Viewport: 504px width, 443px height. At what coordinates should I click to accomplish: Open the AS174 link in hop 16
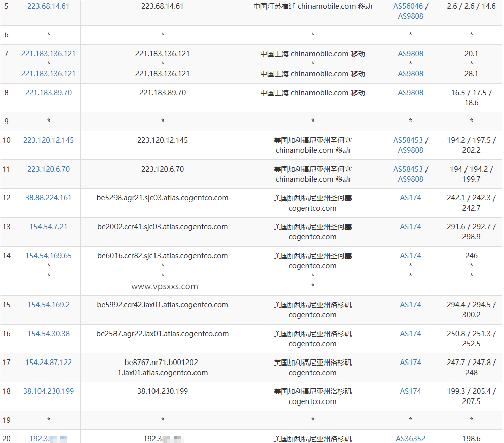click(x=410, y=334)
